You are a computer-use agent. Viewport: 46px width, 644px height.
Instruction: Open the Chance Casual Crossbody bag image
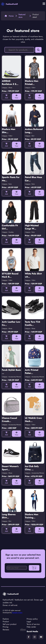click(12, 404)
